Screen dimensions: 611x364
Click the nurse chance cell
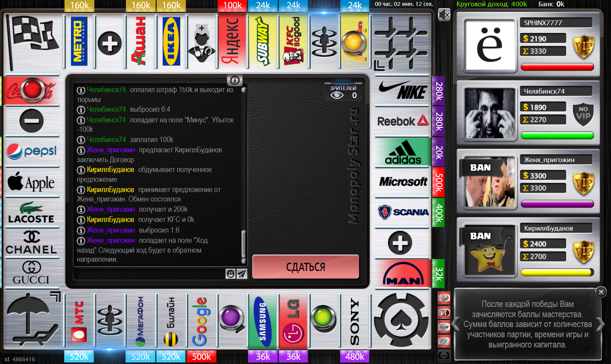point(202,41)
